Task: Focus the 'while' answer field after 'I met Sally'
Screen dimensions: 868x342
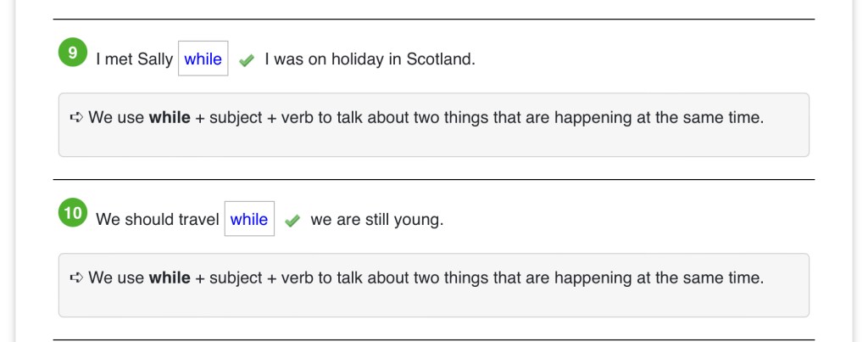Action: click(203, 59)
